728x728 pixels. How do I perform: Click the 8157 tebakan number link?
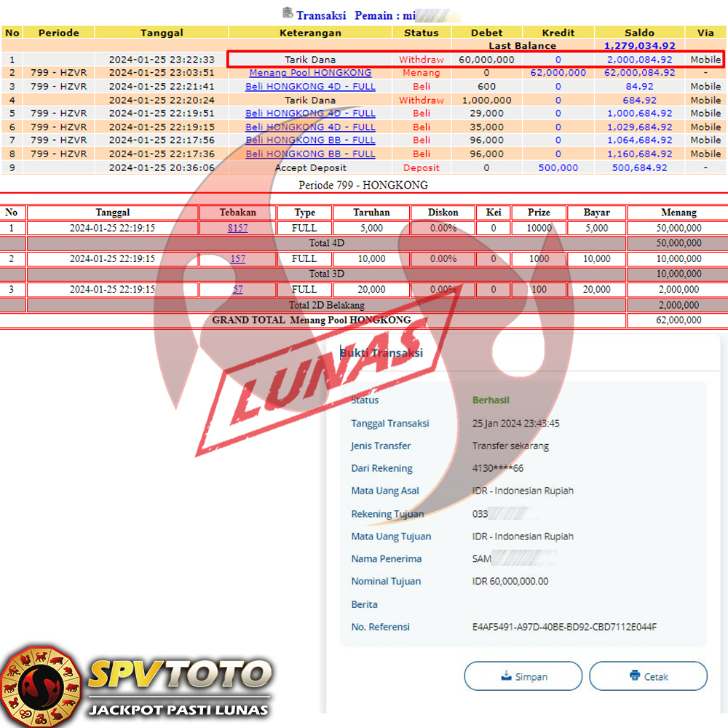click(237, 228)
